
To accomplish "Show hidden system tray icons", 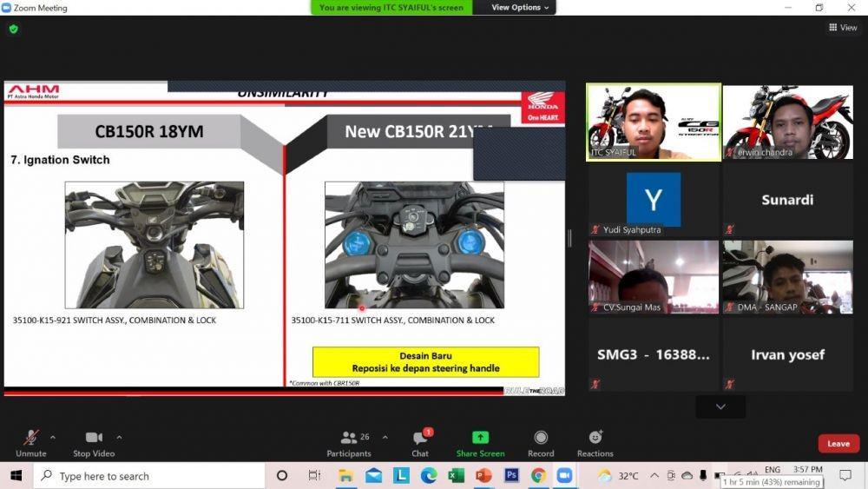I will [x=654, y=476].
